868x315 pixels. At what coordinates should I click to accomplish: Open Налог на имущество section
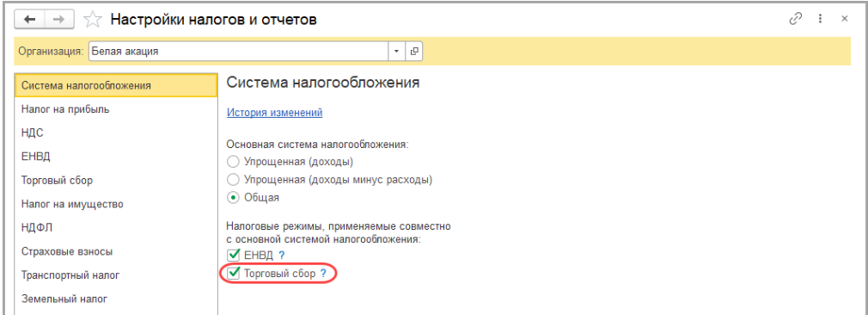coord(116,205)
